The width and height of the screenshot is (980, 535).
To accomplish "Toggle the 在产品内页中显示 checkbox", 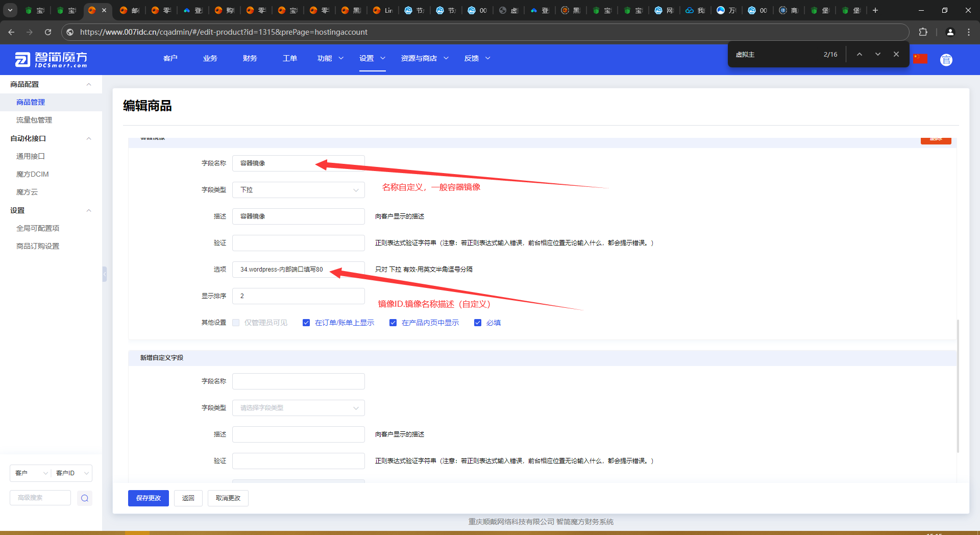I will point(393,323).
